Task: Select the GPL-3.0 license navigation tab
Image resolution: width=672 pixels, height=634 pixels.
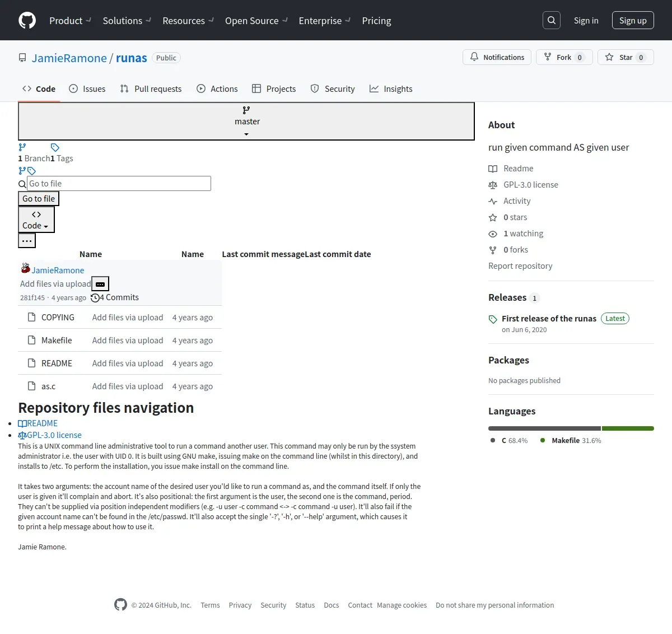Action: tap(50, 435)
